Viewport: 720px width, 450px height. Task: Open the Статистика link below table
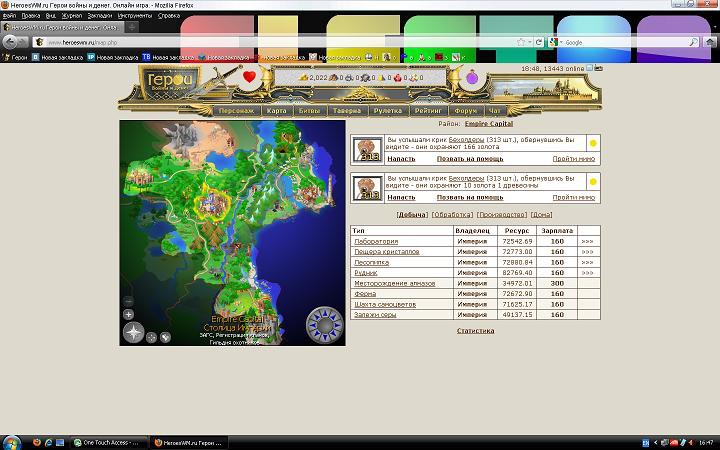point(475,330)
